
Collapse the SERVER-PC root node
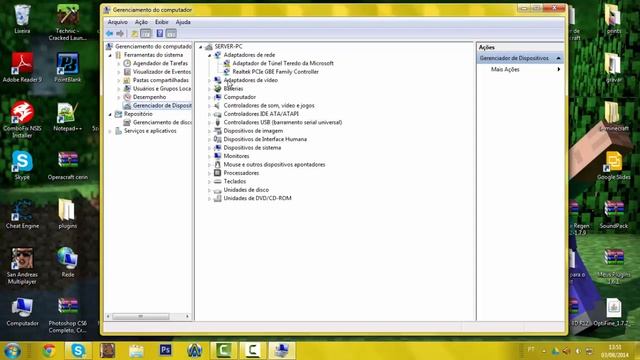point(201,47)
